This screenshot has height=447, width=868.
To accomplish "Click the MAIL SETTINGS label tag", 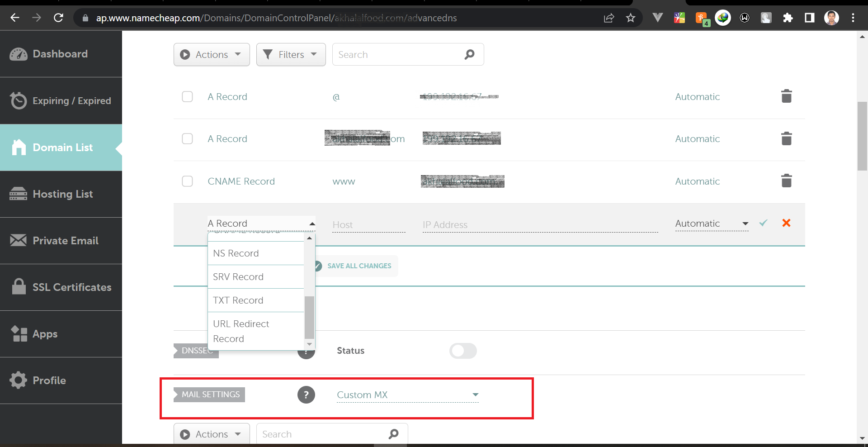I will point(210,395).
